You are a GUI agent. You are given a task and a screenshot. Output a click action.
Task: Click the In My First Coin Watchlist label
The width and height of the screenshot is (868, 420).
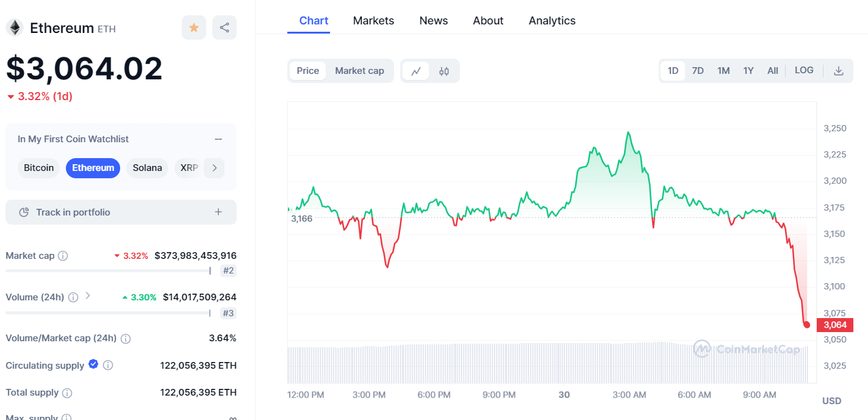(73, 139)
